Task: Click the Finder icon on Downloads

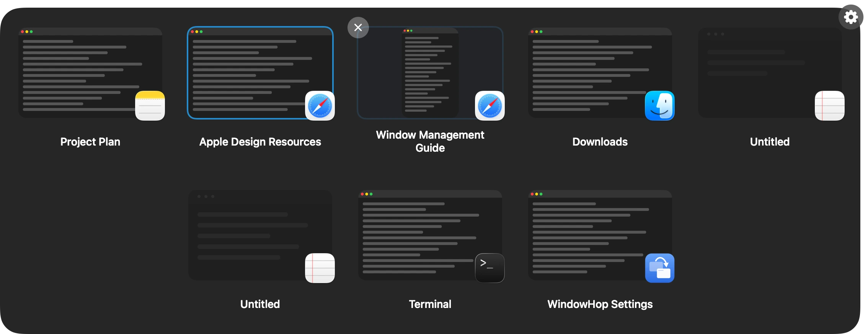Action: [x=660, y=106]
